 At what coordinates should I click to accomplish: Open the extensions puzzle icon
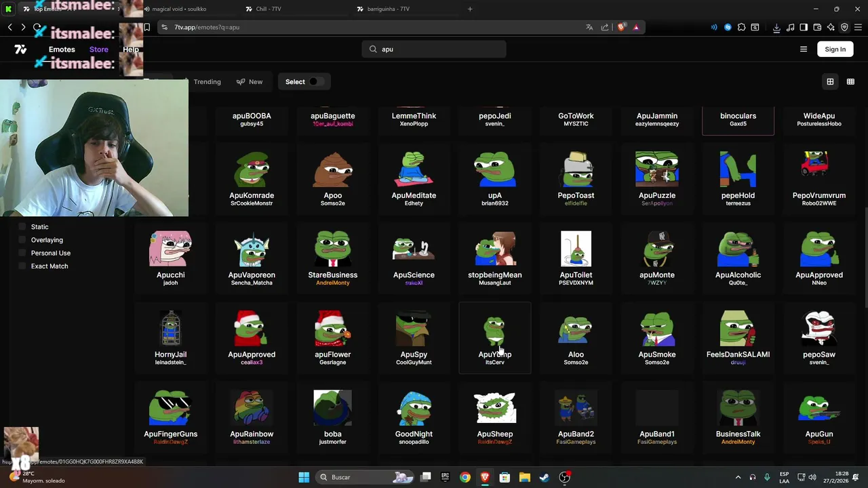point(741,27)
